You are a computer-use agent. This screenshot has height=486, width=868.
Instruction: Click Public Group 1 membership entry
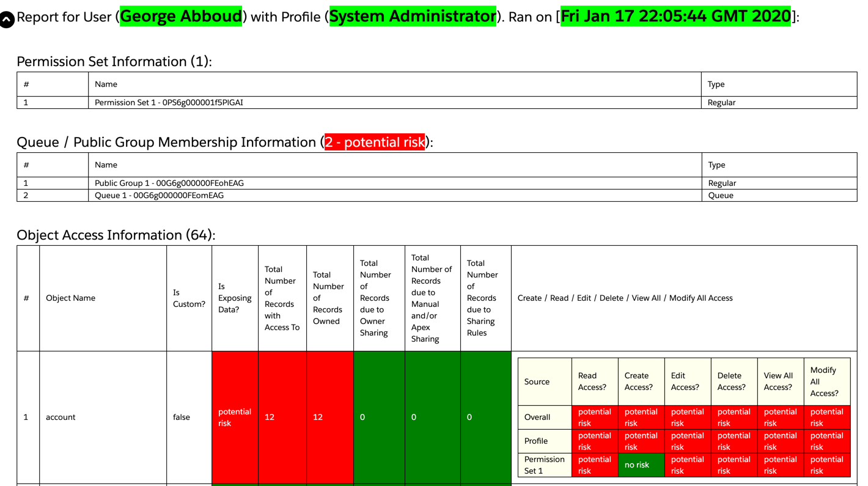[169, 183]
